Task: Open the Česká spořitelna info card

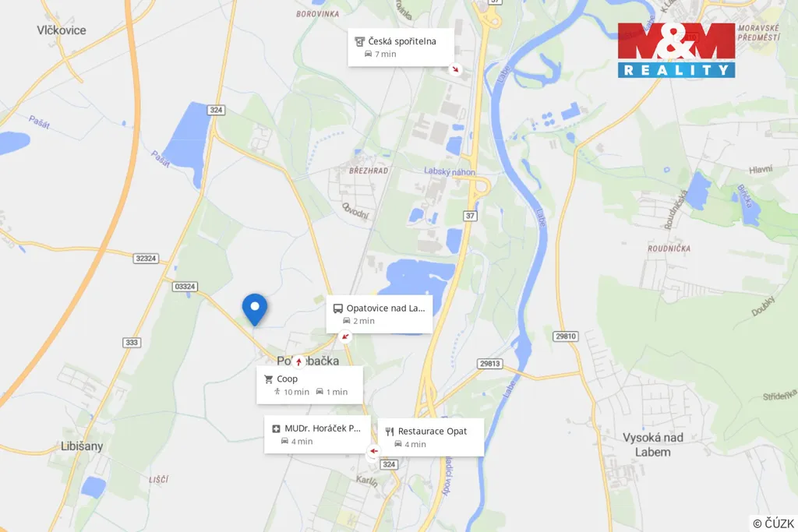Action: click(401, 48)
